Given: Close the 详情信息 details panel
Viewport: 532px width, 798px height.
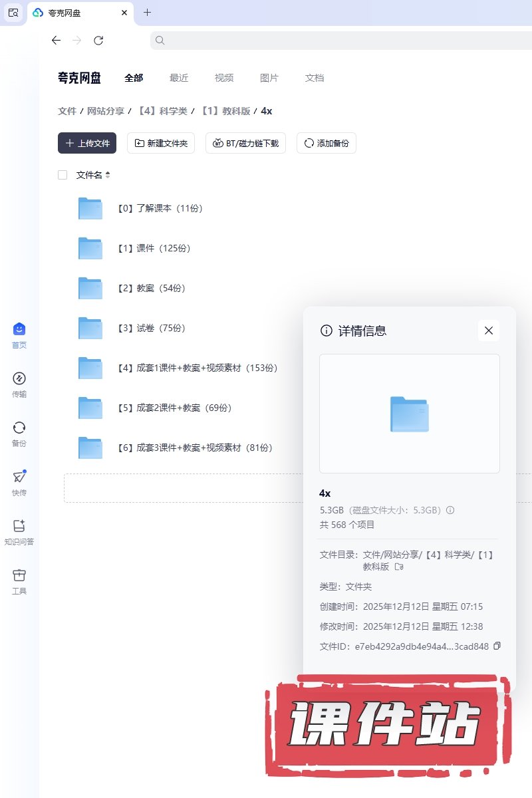Looking at the screenshot, I should pos(489,331).
